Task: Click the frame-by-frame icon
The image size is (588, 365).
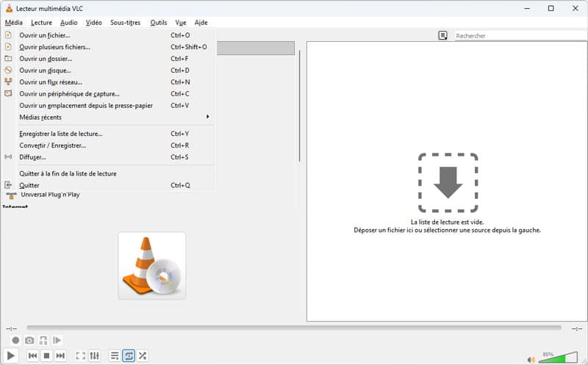Action: (57, 341)
